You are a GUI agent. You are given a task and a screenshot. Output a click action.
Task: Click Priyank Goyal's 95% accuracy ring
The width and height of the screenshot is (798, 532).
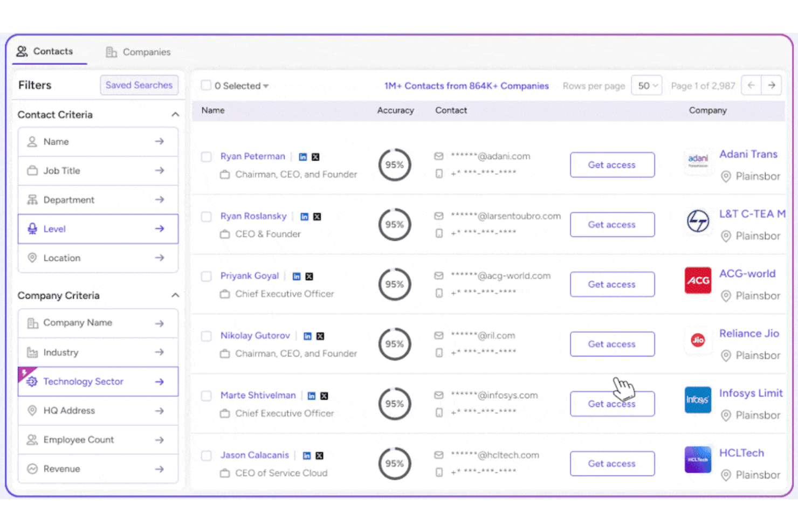point(395,285)
